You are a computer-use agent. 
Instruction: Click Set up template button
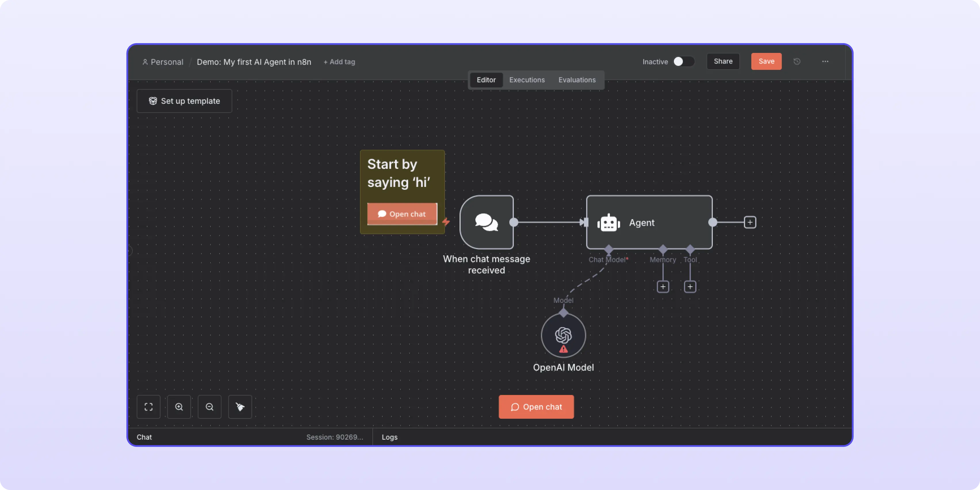pos(184,101)
